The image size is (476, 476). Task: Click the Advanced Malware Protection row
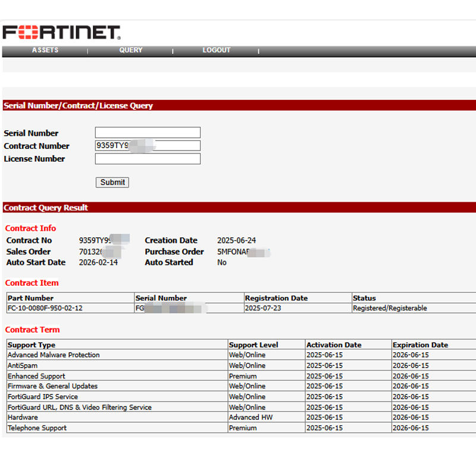(x=54, y=355)
